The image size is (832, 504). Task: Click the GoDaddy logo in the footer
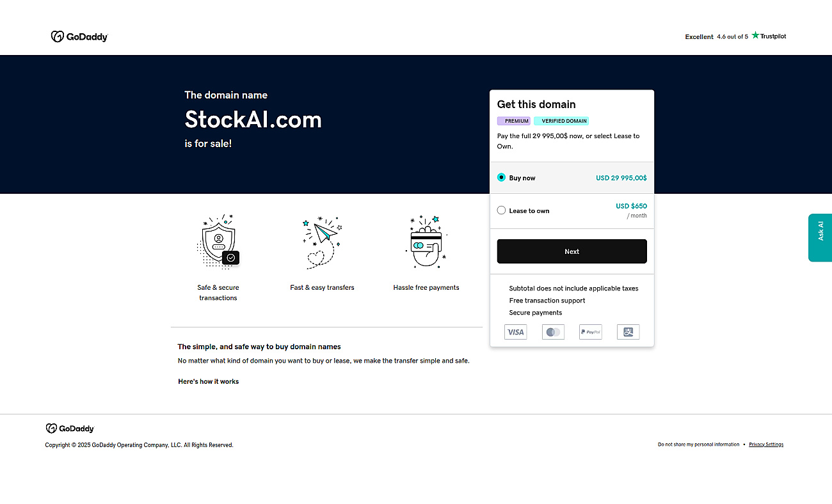[70, 429]
